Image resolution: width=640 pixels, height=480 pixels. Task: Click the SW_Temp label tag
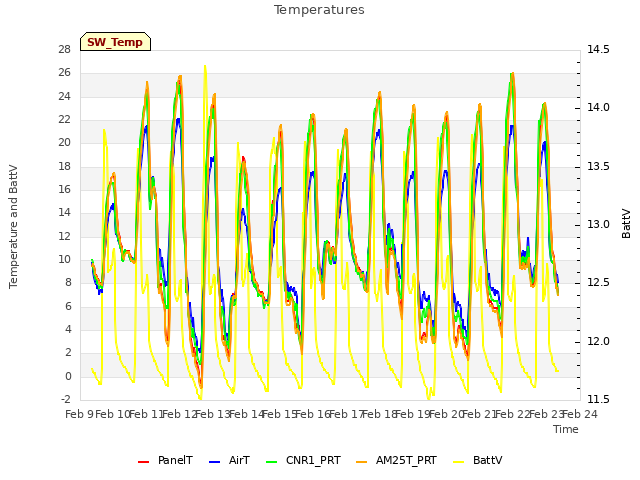click(115, 42)
